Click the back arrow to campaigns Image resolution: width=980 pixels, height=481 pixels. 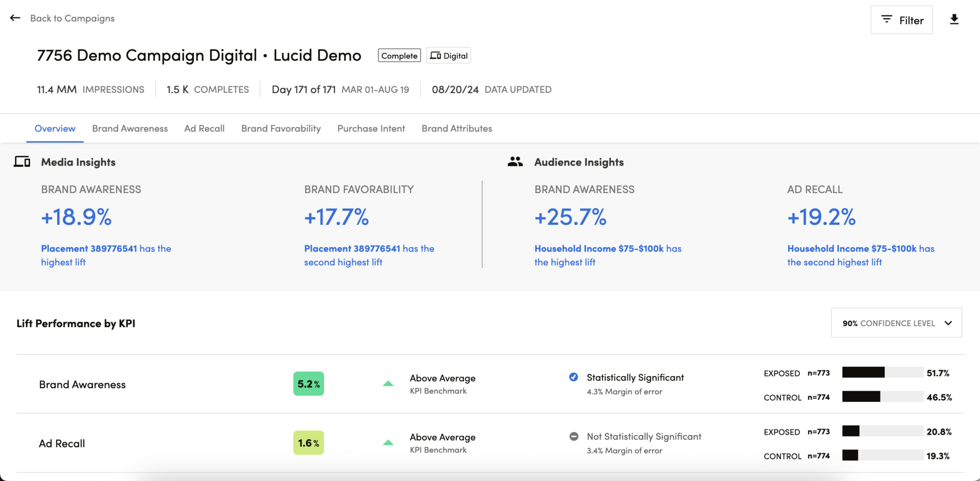15,18
